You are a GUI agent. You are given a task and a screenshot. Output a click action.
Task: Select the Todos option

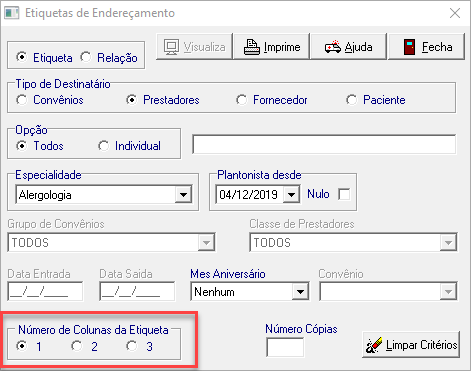click(x=22, y=146)
